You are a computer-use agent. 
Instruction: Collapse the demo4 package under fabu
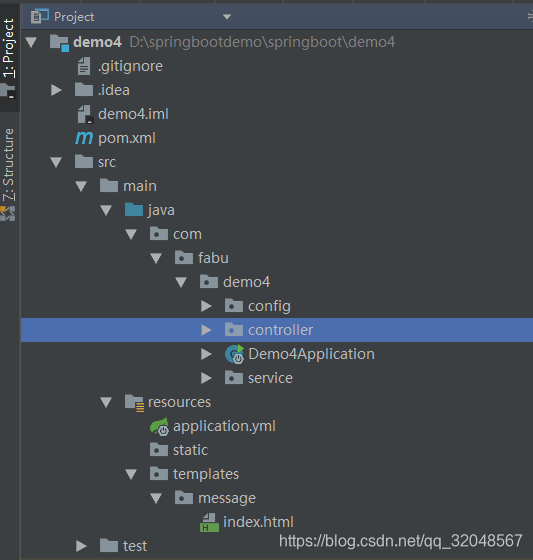click(x=181, y=282)
